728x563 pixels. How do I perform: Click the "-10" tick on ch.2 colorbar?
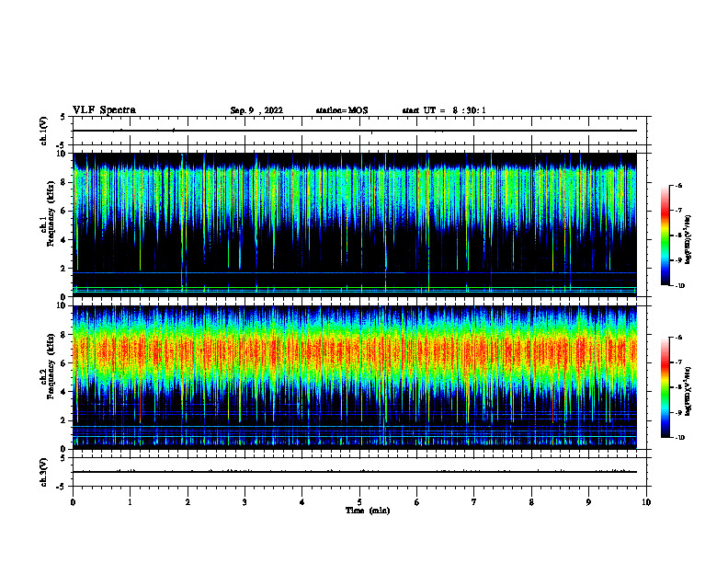[x=680, y=437]
